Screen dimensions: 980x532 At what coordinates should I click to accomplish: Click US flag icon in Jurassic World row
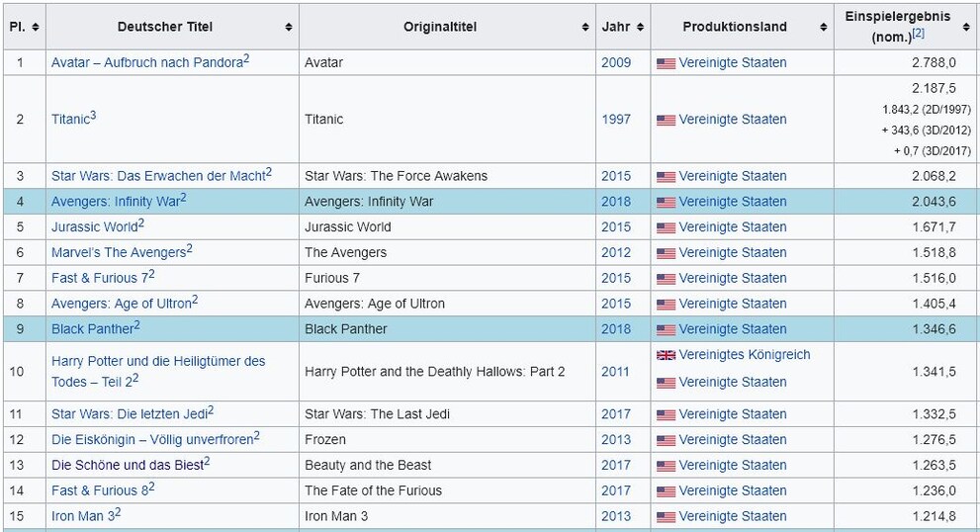666,227
